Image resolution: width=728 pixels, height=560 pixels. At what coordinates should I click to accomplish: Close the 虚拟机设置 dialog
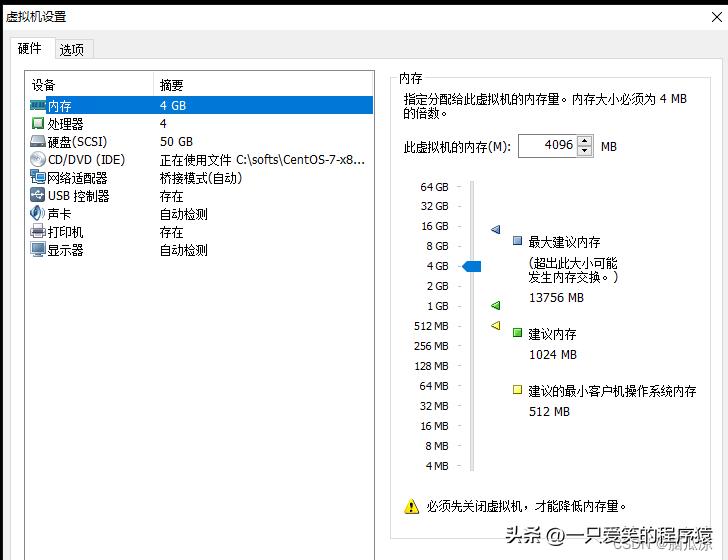pos(717,17)
